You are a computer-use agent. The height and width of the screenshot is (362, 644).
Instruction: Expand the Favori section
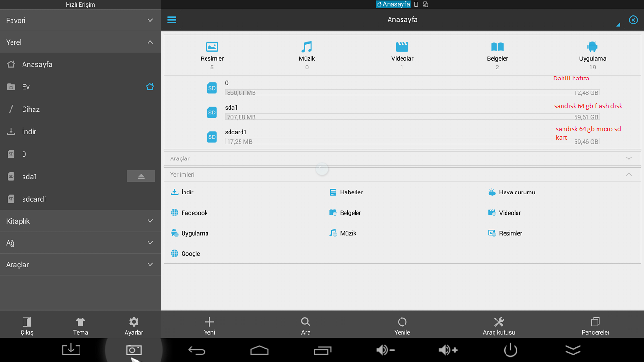coord(80,20)
